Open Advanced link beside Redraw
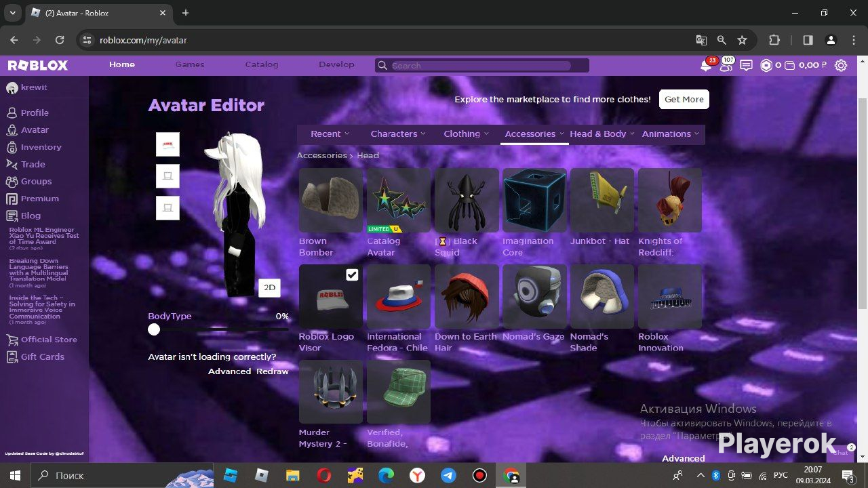 [x=229, y=371]
